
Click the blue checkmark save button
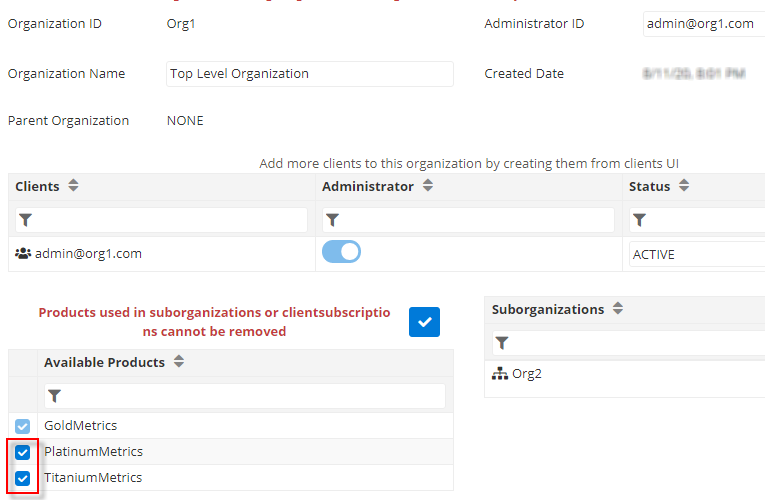point(424,322)
